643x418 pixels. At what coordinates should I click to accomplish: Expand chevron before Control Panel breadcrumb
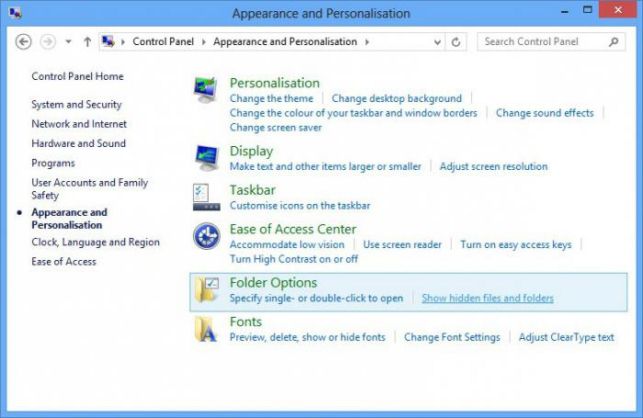tap(122, 42)
